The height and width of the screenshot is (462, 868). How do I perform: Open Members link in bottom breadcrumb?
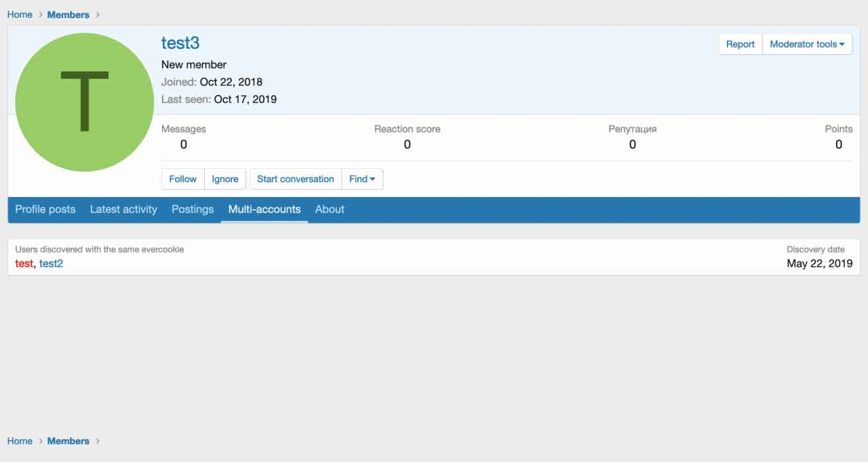tap(68, 441)
